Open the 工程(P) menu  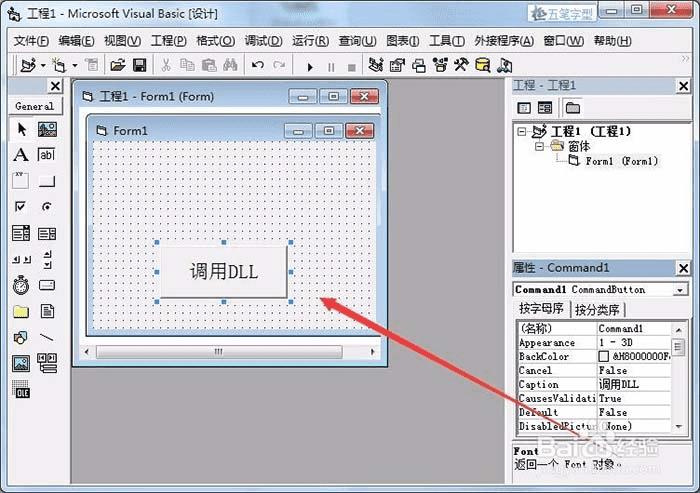click(x=168, y=41)
